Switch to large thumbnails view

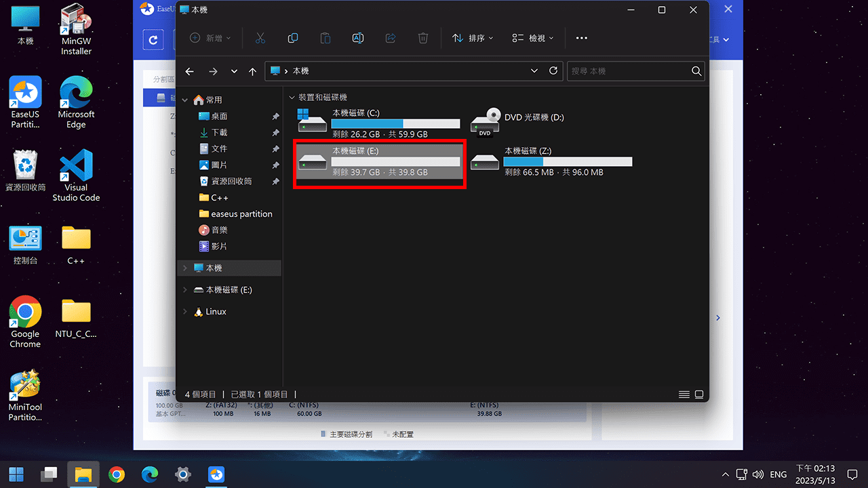699,394
